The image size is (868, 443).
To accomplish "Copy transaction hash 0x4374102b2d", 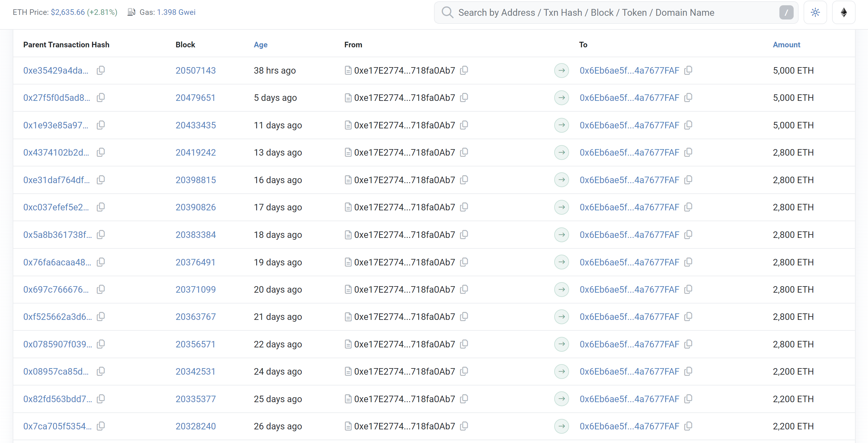I will click(101, 153).
